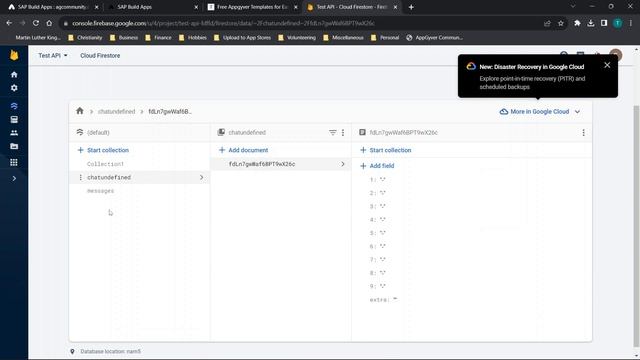Select document fdLn7gwWaf68PT9wX26c
Image resolution: width=640 pixels, height=360 pixels.
click(x=281, y=164)
